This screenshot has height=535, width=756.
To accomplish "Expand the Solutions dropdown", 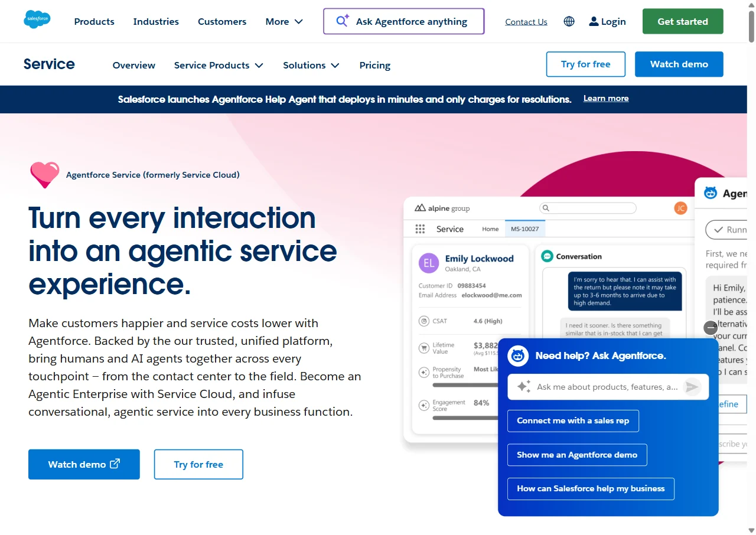I will click(x=311, y=65).
